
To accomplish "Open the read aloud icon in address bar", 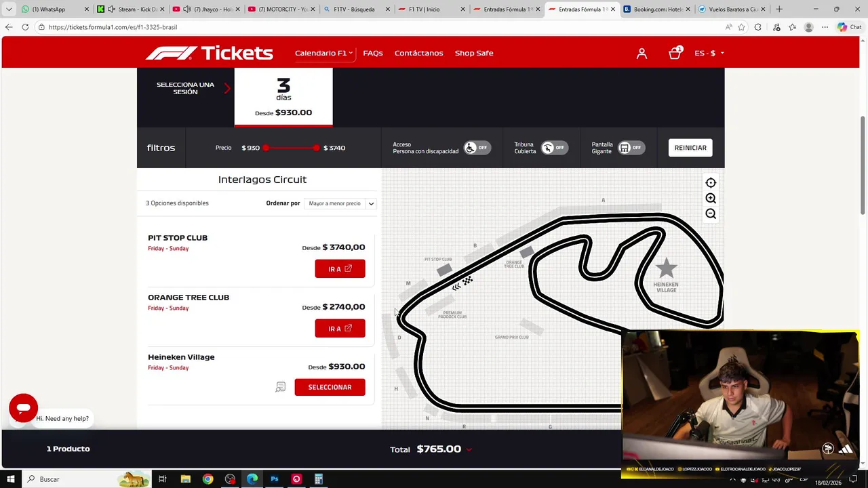I will coord(728,27).
